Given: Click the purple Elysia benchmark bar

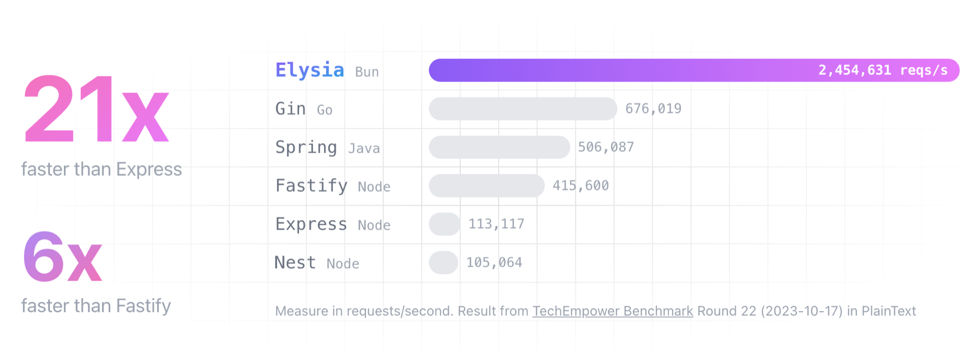Looking at the screenshot, I should [x=612, y=70].
